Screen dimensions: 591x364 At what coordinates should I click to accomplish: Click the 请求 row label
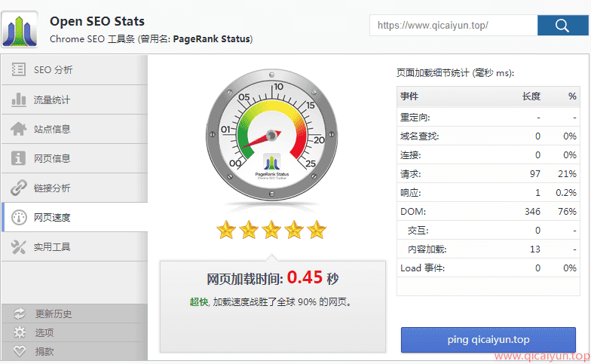pos(410,173)
